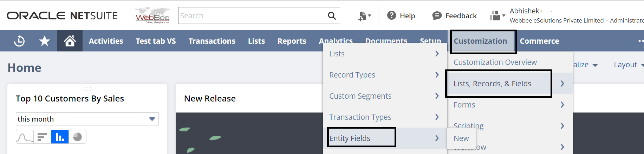The image size is (644, 154).
Task: Go to Home via house icon
Action: tap(70, 41)
